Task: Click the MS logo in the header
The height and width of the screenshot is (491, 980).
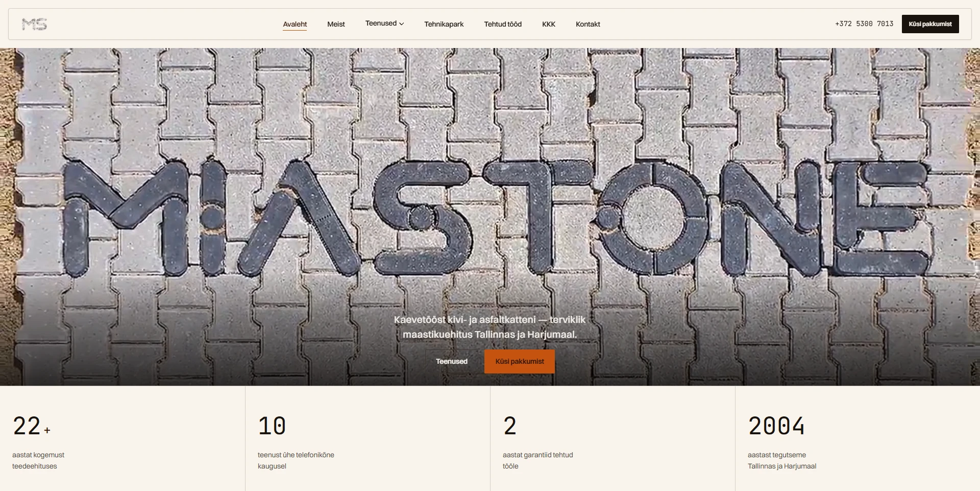Action: [x=34, y=24]
